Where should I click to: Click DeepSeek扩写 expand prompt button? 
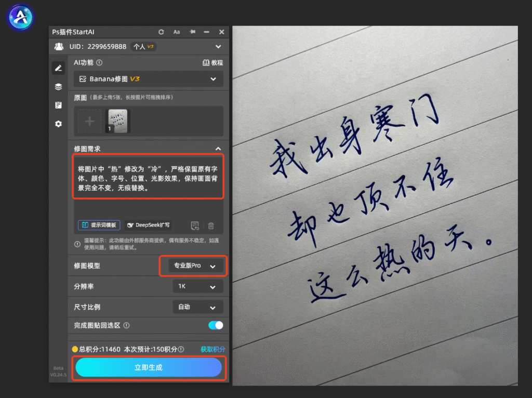148,225
